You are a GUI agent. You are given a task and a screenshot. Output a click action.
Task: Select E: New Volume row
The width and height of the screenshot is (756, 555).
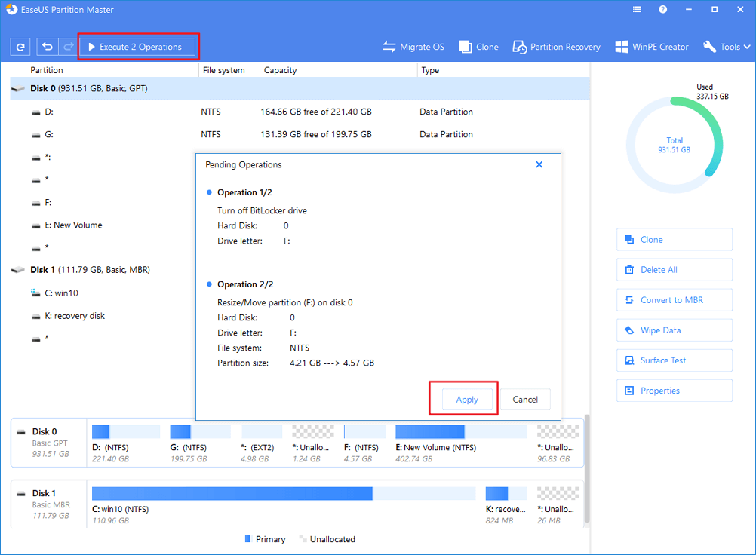click(x=103, y=225)
